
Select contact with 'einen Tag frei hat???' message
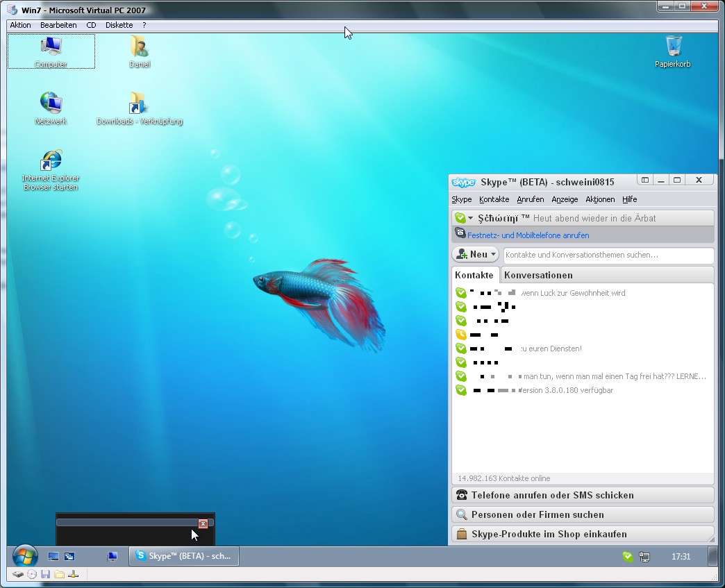pyautogui.click(x=583, y=376)
